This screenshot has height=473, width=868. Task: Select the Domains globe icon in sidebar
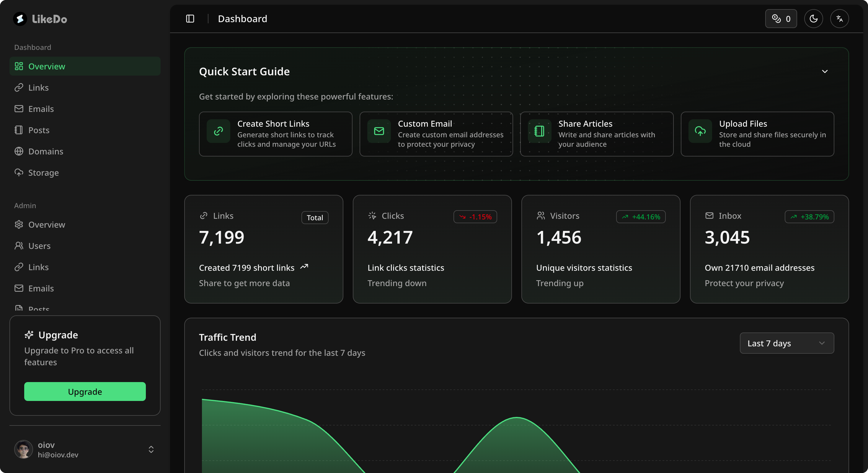point(19,151)
